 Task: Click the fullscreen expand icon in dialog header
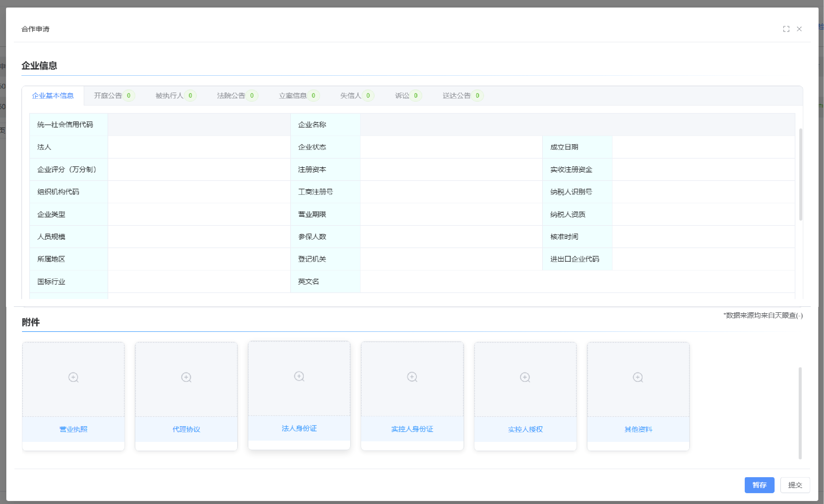click(786, 29)
